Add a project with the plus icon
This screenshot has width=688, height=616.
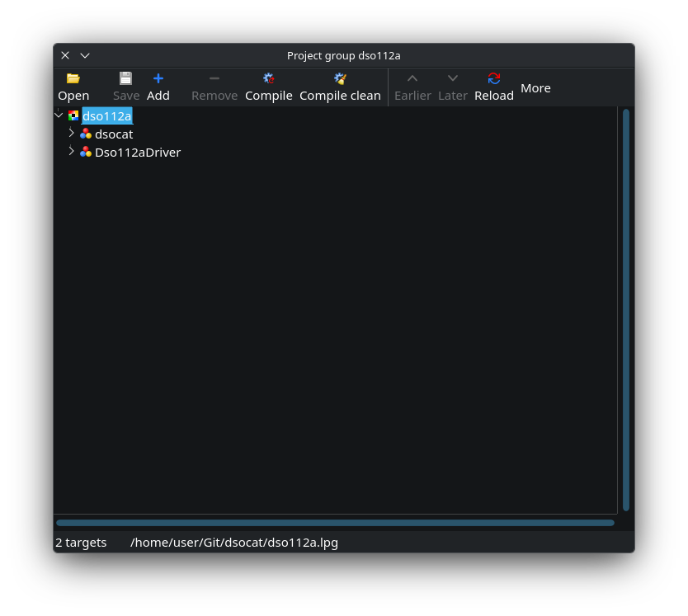click(158, 87)
